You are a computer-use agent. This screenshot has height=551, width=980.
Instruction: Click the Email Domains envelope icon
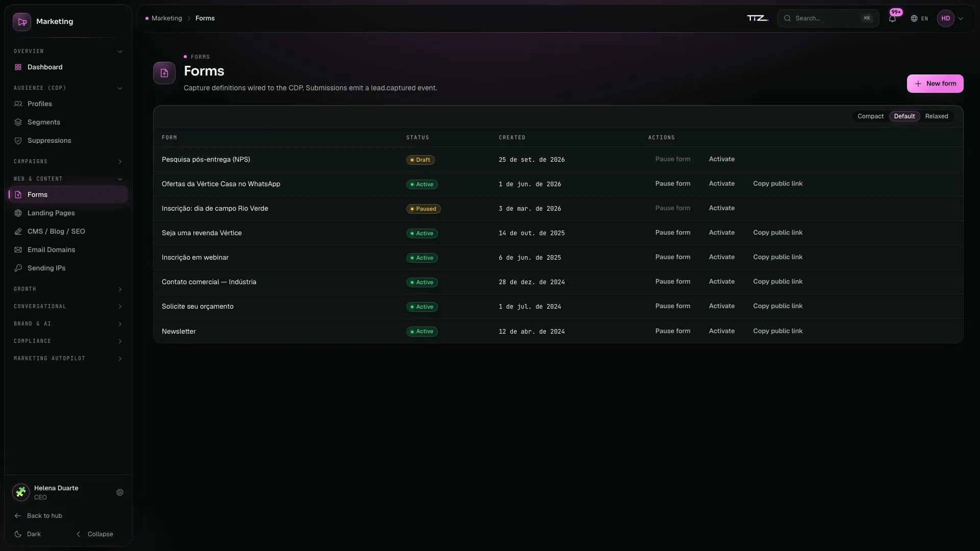pyautogui.click(x=18, y=250)
